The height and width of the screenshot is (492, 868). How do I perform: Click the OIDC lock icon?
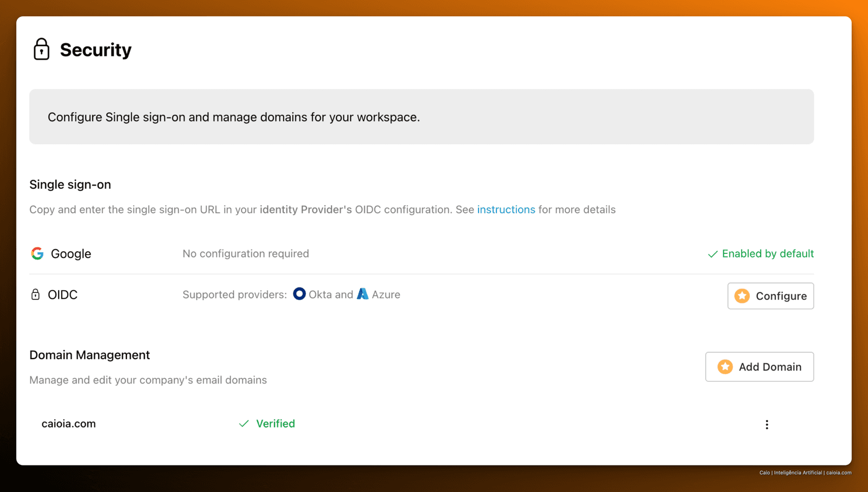coord(35,295)
